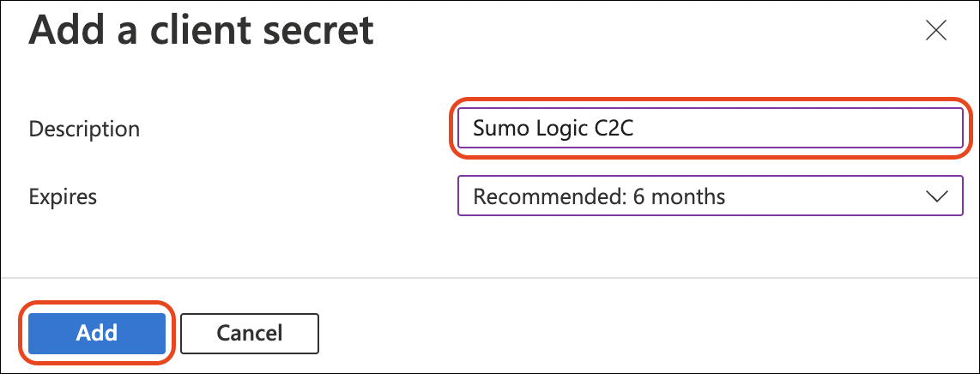The image size is (980, 374).
Task: Click the Description input field
Action: [x=710, y=128]
